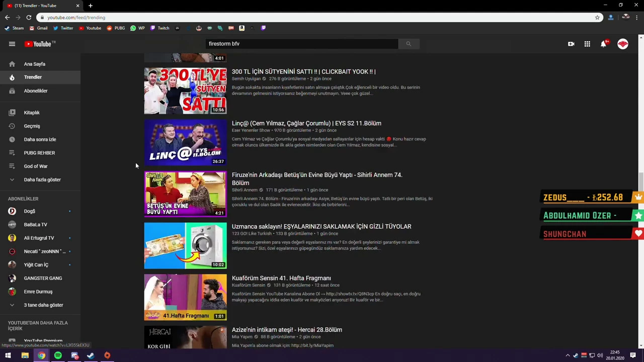Open the washing machine hiding tips thumbnail
644x362 pixels.
pos(185,246)
